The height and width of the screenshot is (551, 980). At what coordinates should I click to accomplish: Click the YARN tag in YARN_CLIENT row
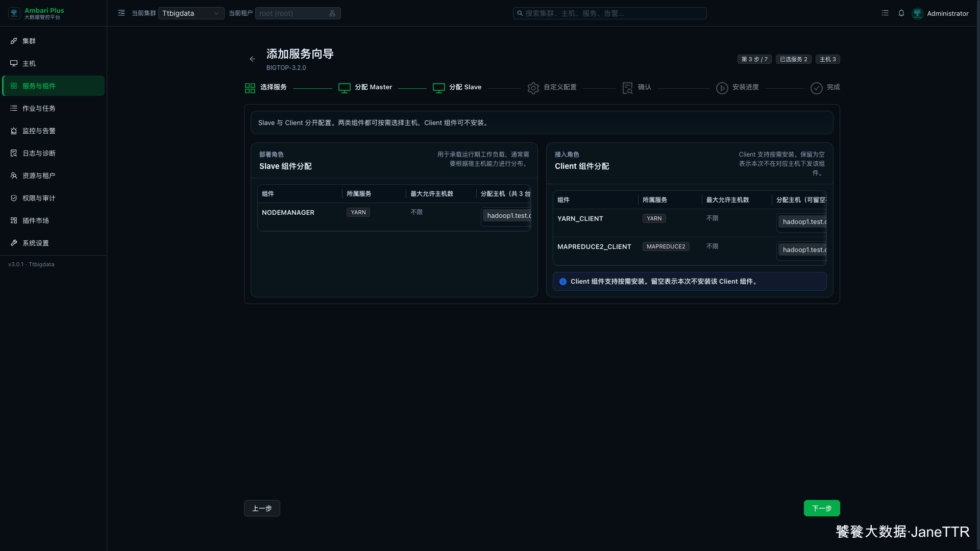(x=654, y=218)
